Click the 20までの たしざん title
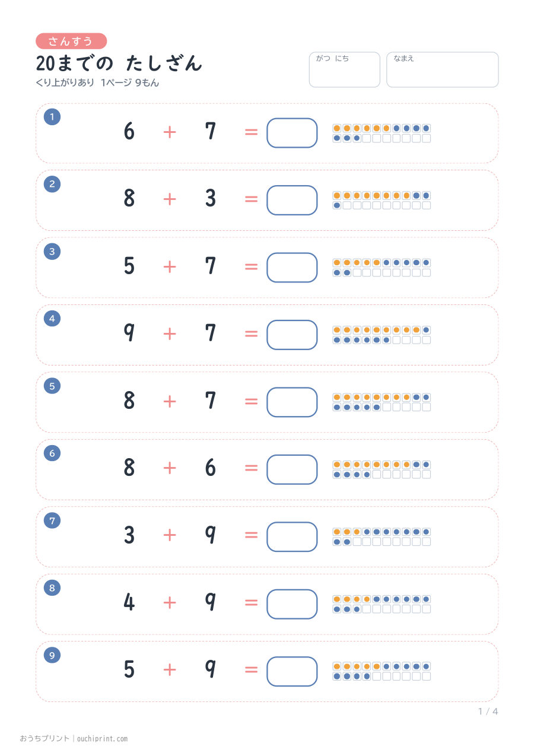The image size is (534, 756). (119, 63)
